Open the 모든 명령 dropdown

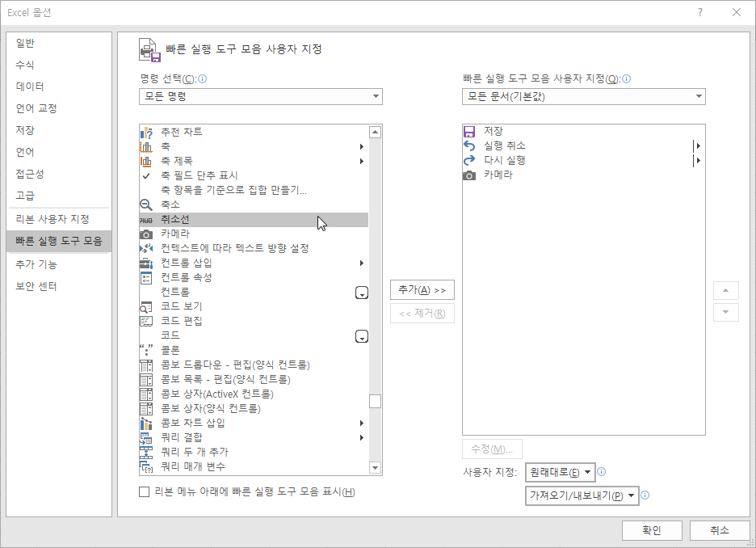[261, 96]
